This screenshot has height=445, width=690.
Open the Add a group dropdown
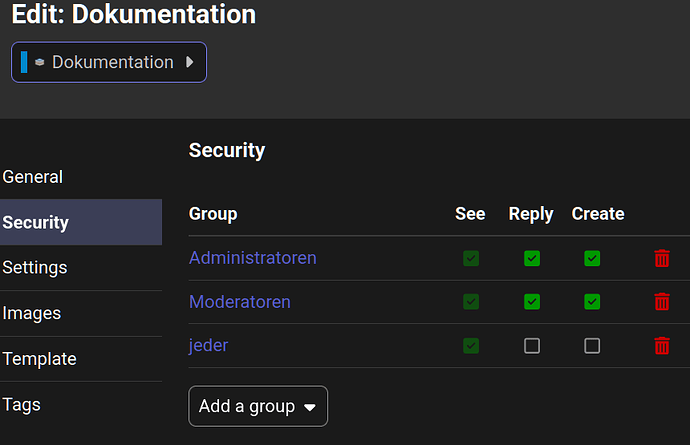pyautogui.click(x=258, y=406)
